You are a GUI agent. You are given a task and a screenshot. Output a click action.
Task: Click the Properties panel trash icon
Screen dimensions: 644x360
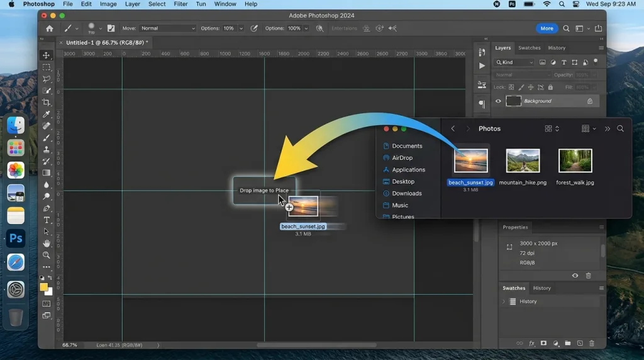pos(588,275)
